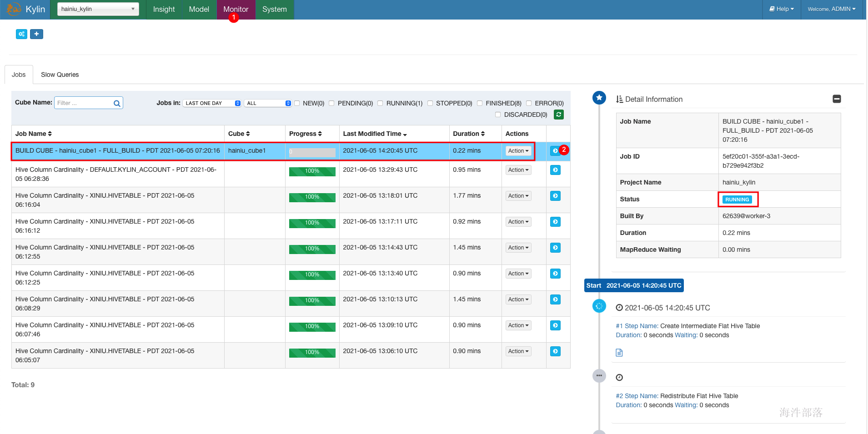This screenshot has width=868, height=434.
Task: Toggle the STOPPED(0) checkbox
Action: coord(430,103)
